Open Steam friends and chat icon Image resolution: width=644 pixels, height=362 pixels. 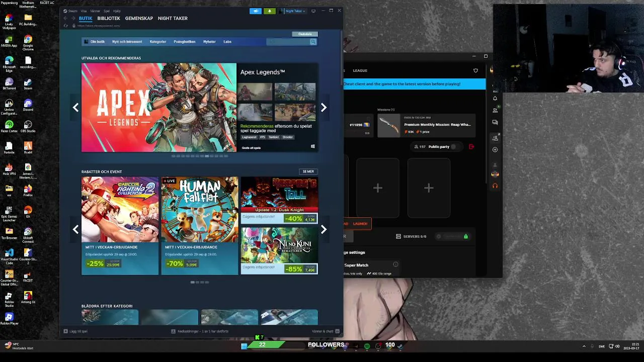click(337, 331)
